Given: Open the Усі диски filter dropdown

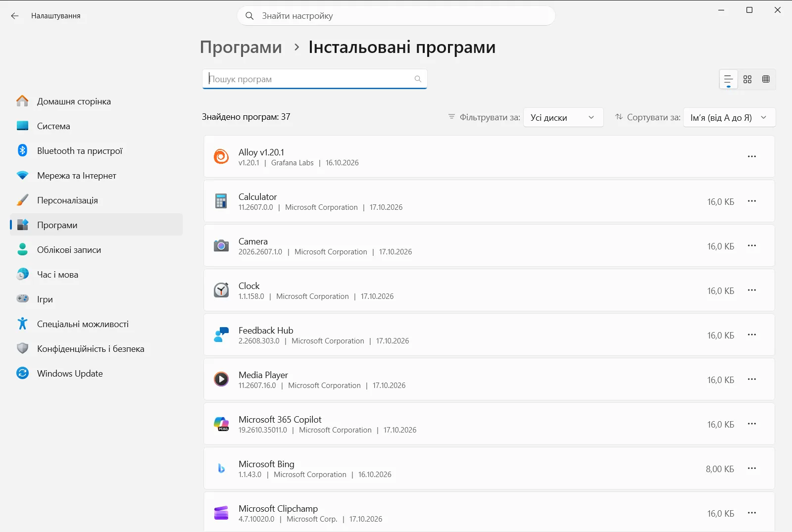Looking at the screenshot, I should (x=563, y=117).
